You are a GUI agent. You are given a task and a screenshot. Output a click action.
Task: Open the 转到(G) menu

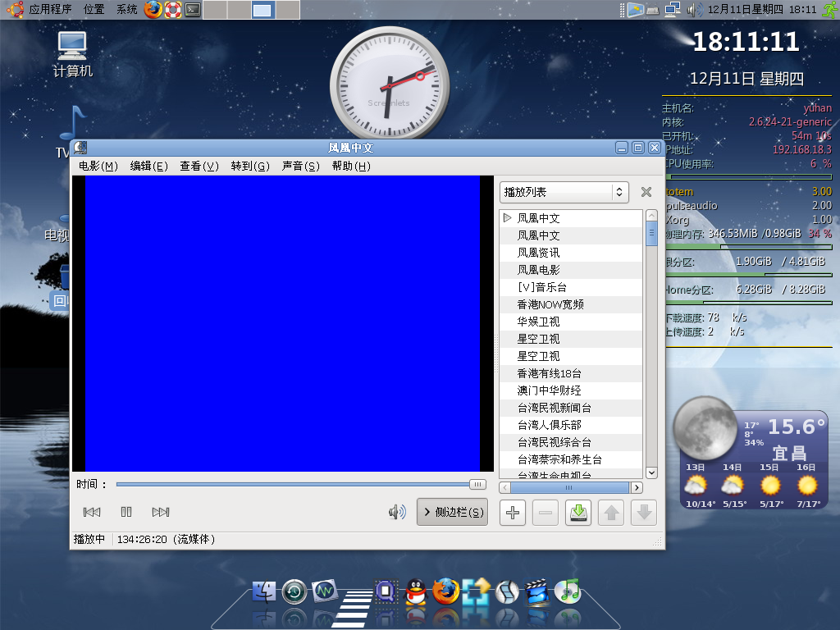click(x=250, y=166)
